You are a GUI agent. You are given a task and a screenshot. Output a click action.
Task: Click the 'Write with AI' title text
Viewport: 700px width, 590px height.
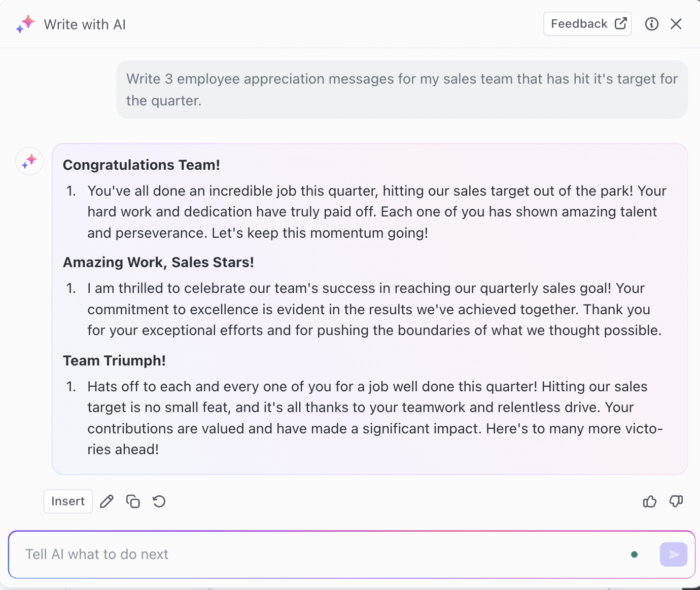click(x=85, y=24)
